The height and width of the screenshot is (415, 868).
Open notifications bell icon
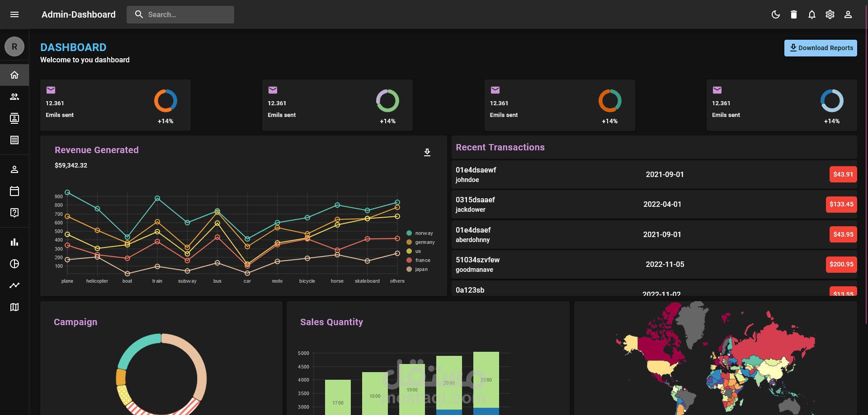[812, 14]
